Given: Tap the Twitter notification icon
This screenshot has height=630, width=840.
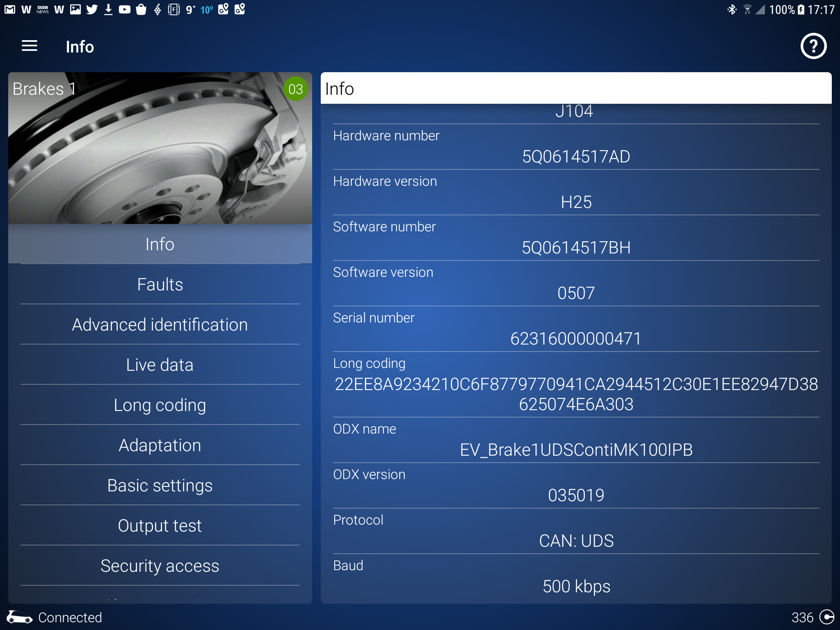Looking at the screenshot, I should [x=92, y=9].
